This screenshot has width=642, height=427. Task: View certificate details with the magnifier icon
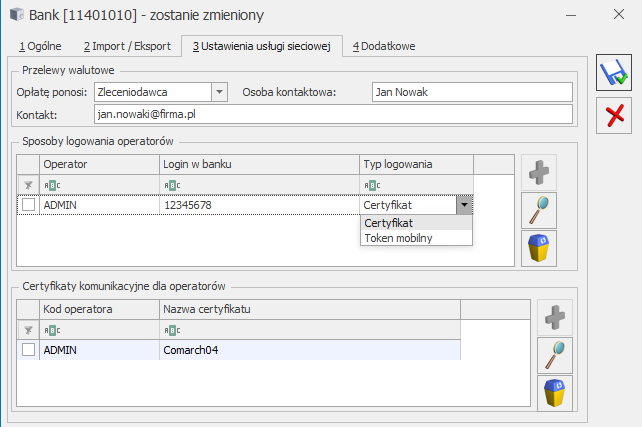pyautogui.click(x=555, y=355)
